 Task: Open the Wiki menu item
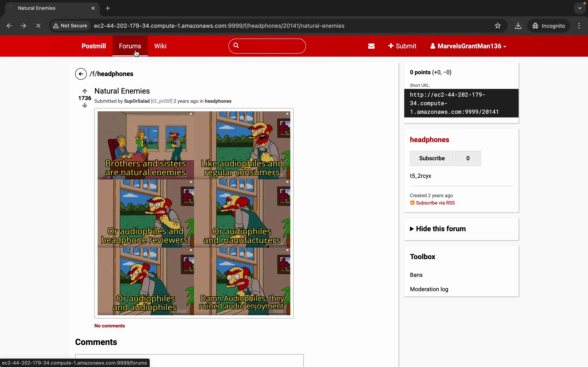[x=160, y=46]
